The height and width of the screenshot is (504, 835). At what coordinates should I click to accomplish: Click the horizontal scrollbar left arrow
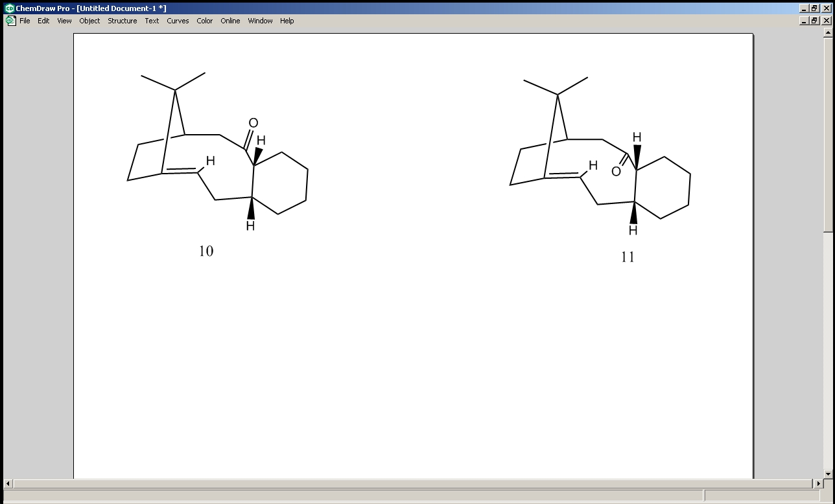pyautogui.click(x=8, y=484)
